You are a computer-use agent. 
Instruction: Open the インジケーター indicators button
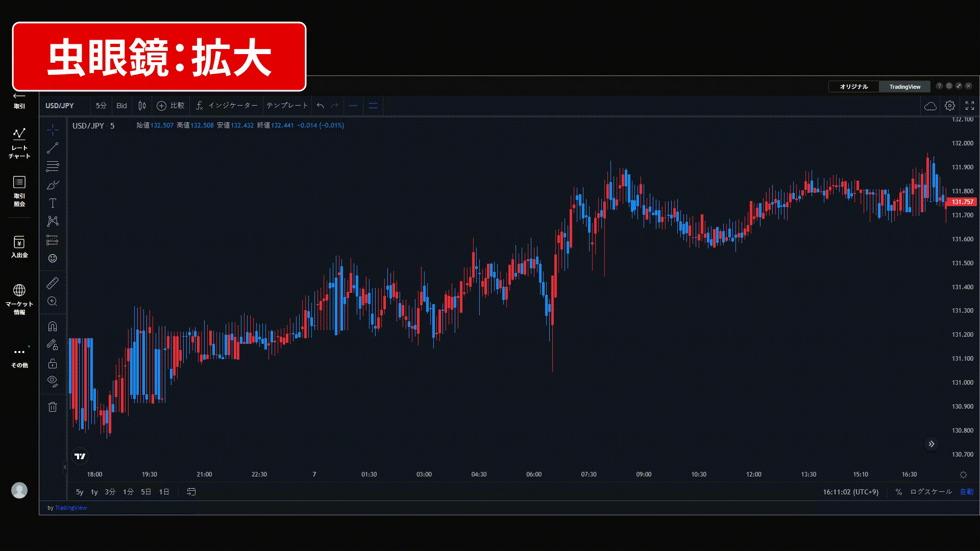click(x=227, y=106)
